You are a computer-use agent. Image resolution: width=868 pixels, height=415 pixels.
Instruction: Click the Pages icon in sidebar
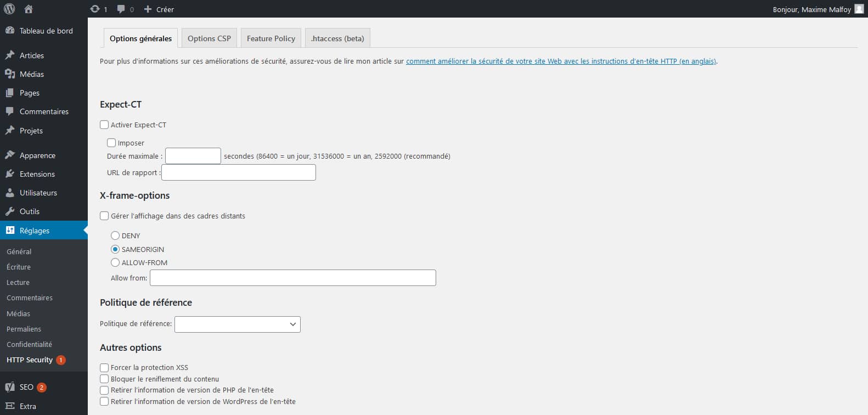(10, 93)
